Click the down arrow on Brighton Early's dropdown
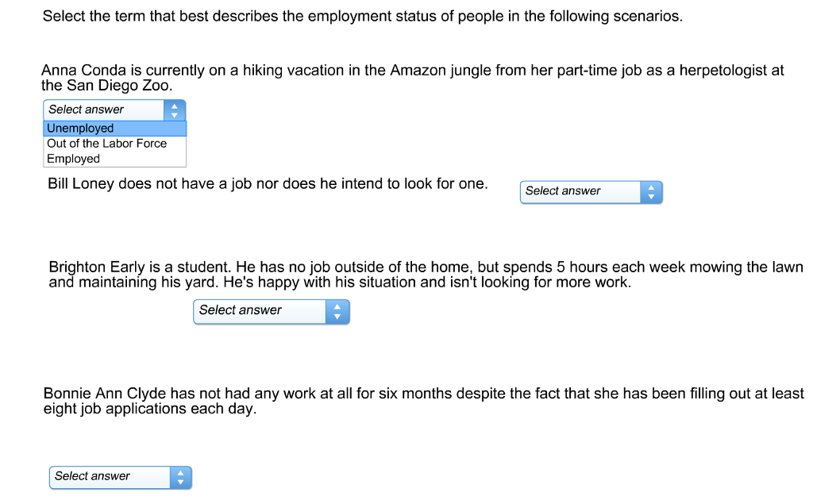Viewport: 813px width, 504px height. [337, 315]
